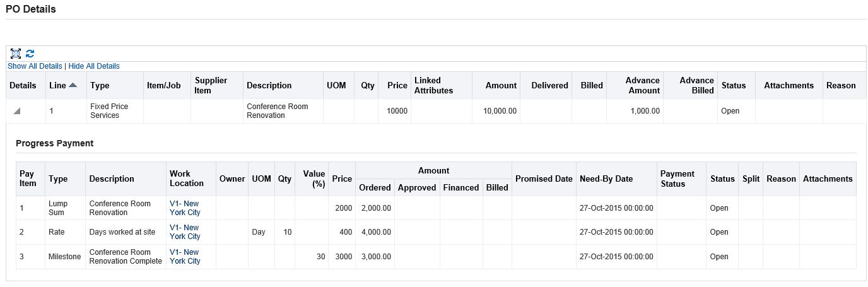Click the Linked Attributes column header
The height and width of the screenshot is (287, 868).
click(433, 85)
